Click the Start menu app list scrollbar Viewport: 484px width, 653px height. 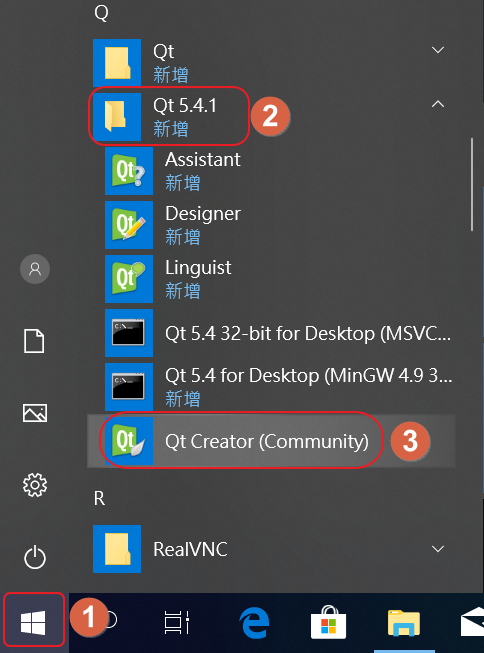pos(472,184)
